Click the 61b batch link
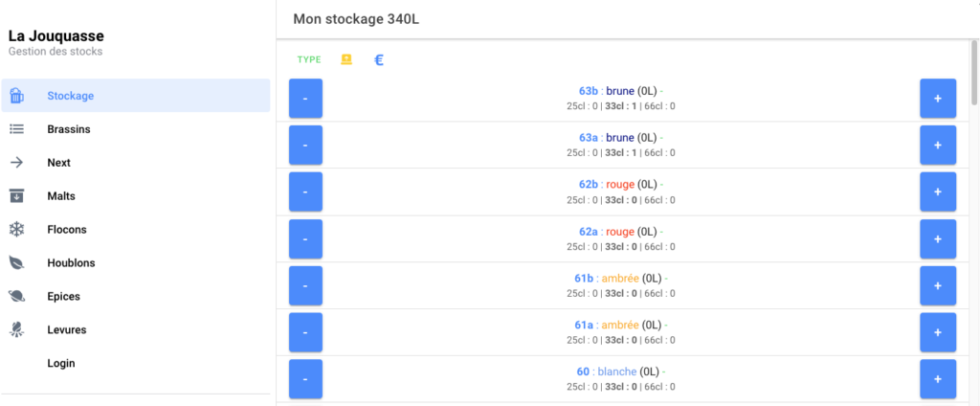This screenshot has width=980, height=406. coord(584,279)
